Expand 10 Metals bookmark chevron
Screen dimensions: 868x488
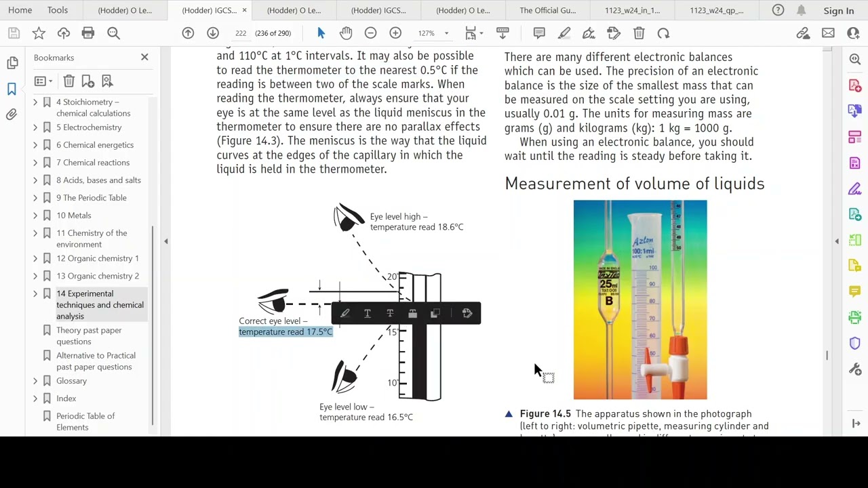click(35, 216)
